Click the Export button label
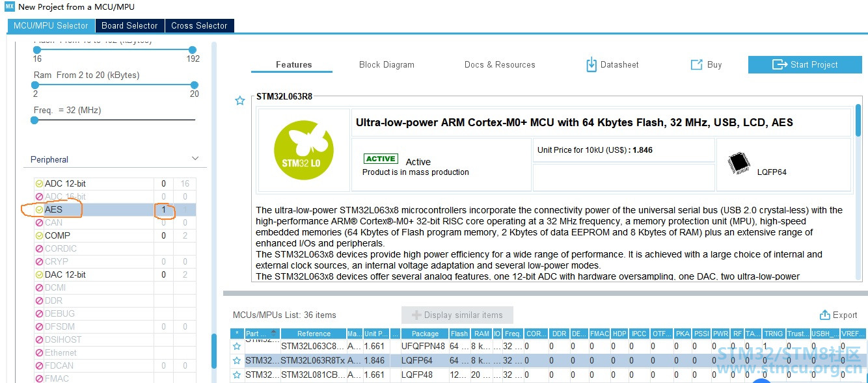868x383 pixels. (845, 315)
